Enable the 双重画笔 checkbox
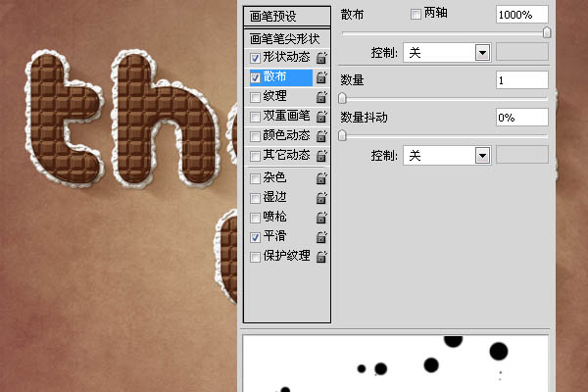Screen dimensions: 588x392 [255, 117]
